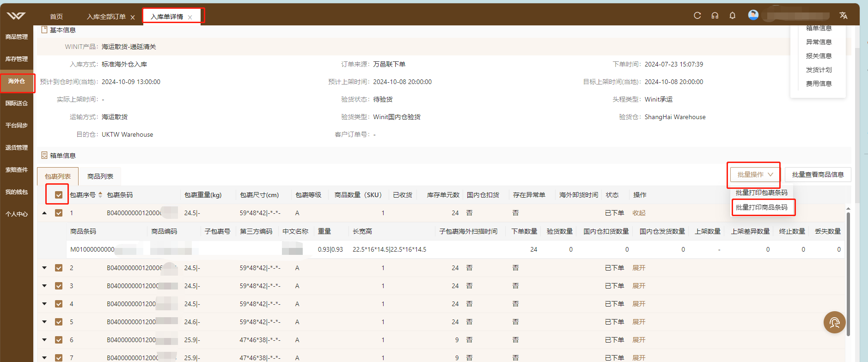This screenshot has height=362, width=868.
Task: Open 国际送仓 in the sidebar
Action: 17,103
